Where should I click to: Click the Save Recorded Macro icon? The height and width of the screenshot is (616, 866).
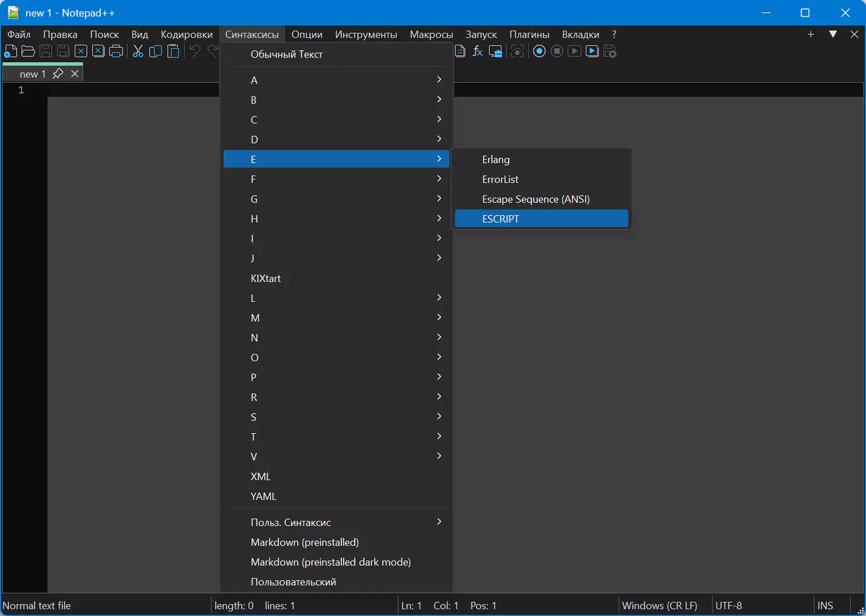610,51
